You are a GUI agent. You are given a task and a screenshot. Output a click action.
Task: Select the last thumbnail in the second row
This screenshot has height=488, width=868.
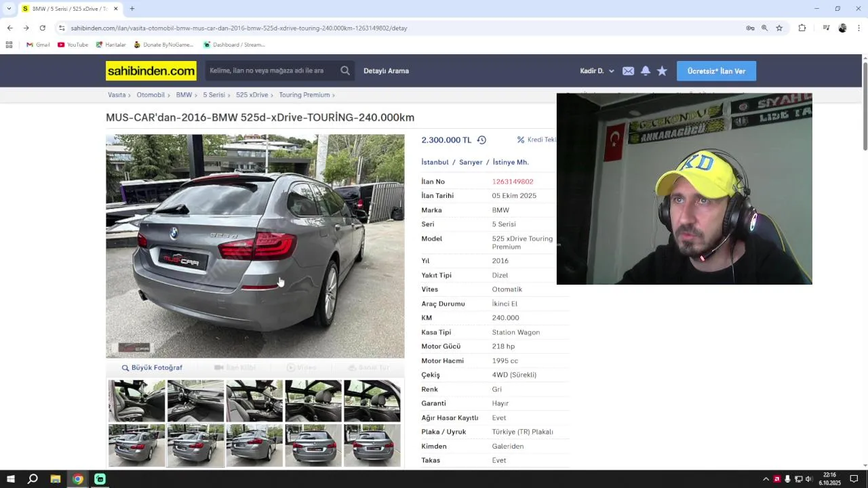click(x=372, y=445)
